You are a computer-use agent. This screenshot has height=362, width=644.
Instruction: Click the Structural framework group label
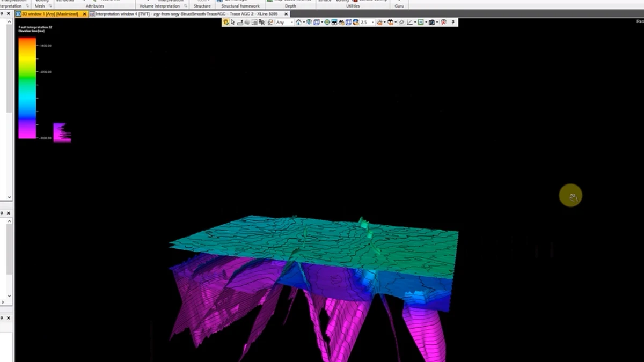(240, 6)
